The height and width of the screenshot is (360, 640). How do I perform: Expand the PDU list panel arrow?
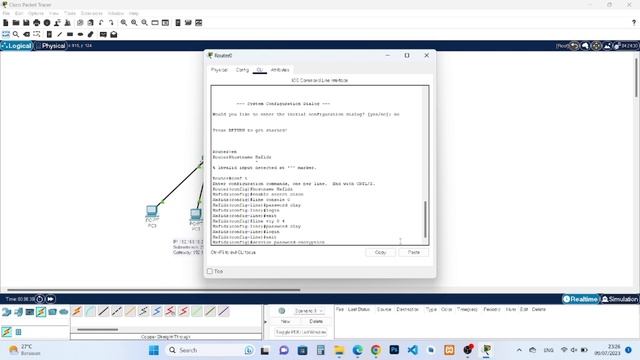coord(266,322)
